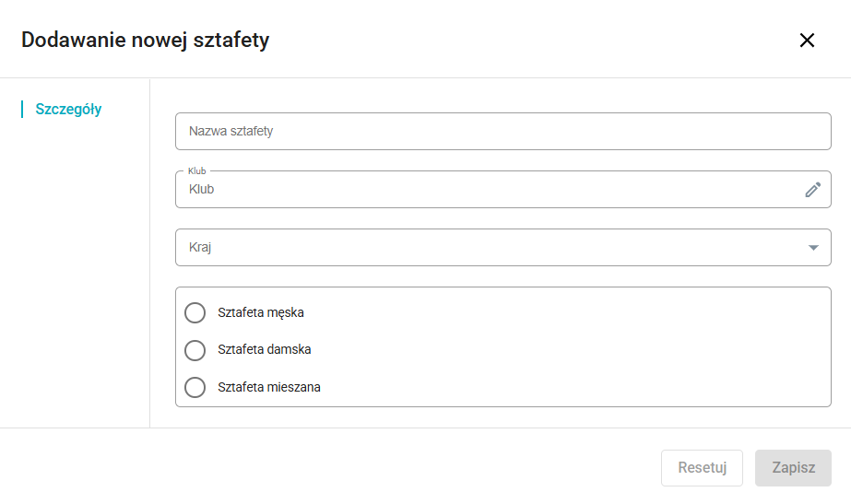Click the small floating Klub label
Screen dimensions: 851x504
[196, 170]
